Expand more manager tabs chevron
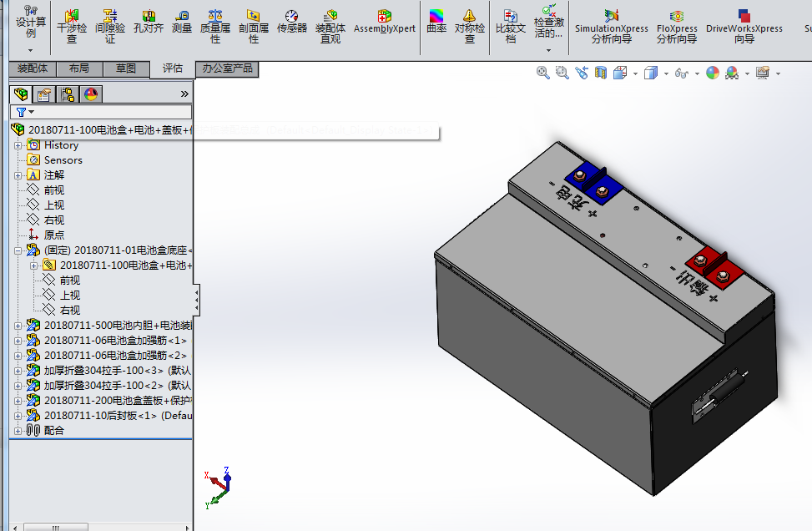Image resolution: width=812 pixels, height=531 pixels. [x=184, y=94]
